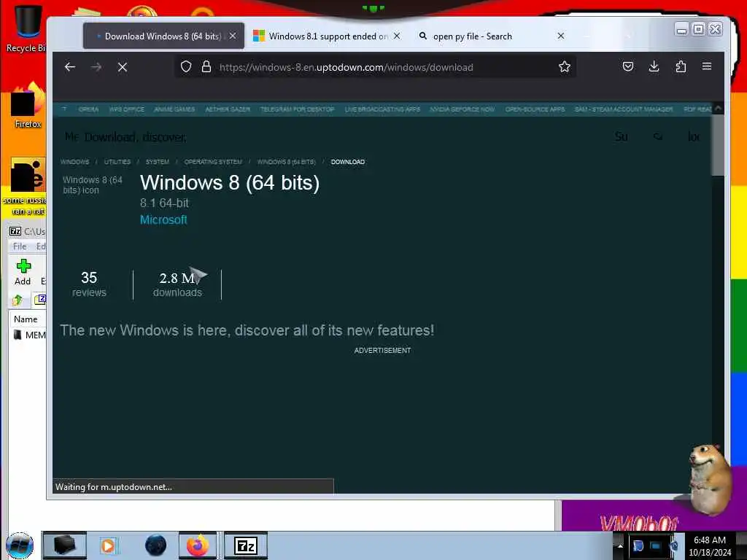This screenshot has height=560, width=747.
Task: Open the Firefox desktop shortcut
Action: [x=28, y=106]
